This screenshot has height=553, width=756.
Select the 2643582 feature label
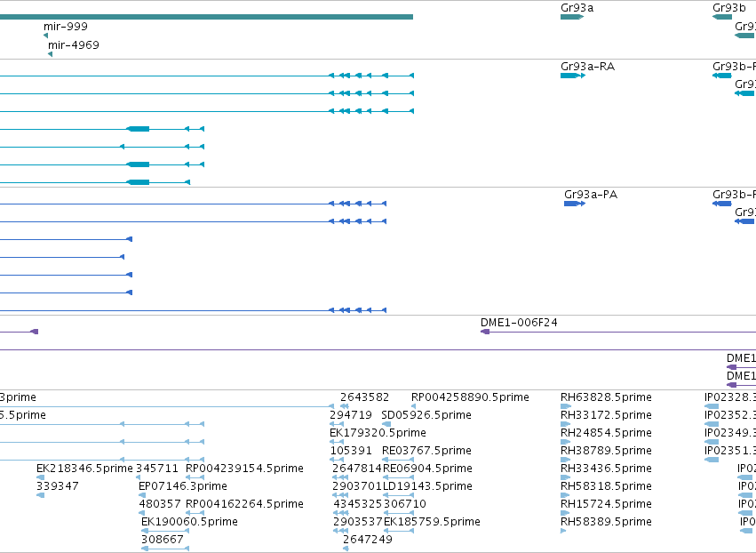tap(364, 397)
